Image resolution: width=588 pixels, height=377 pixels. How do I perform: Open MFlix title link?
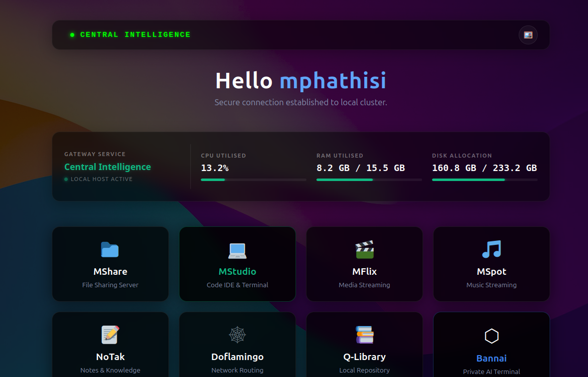click(364, 271)
